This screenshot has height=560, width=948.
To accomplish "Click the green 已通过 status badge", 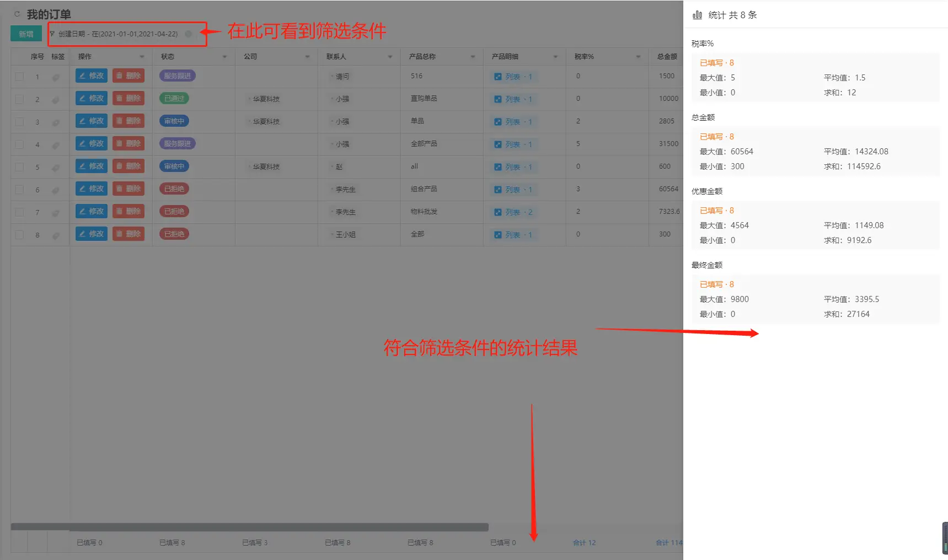I will coord(174,99).
